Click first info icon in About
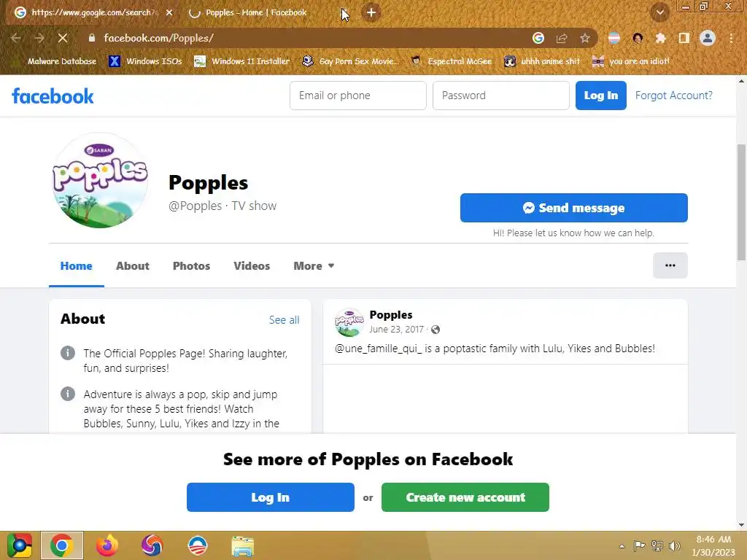The height and width of the screenshot is (560, 747). click(68, 353)
